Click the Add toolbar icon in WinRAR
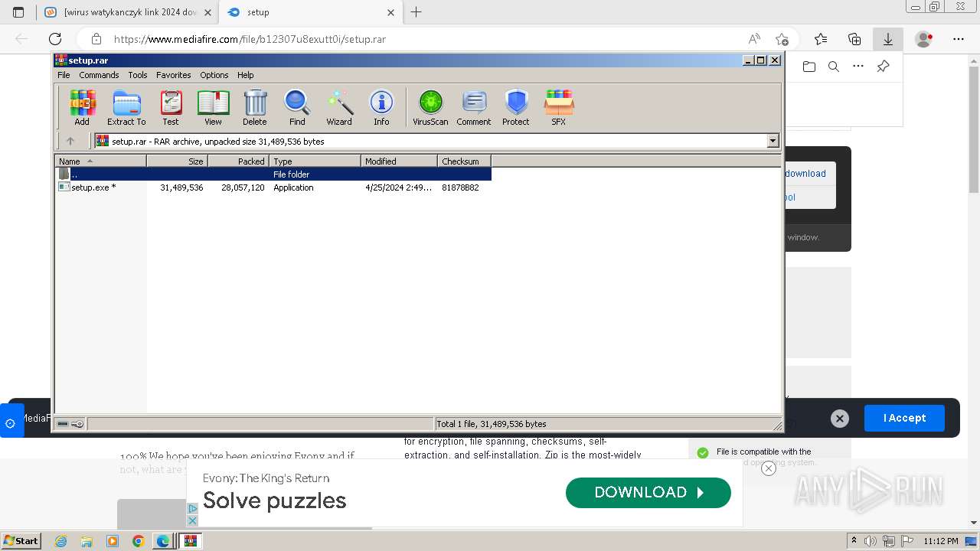 (82, 107)
